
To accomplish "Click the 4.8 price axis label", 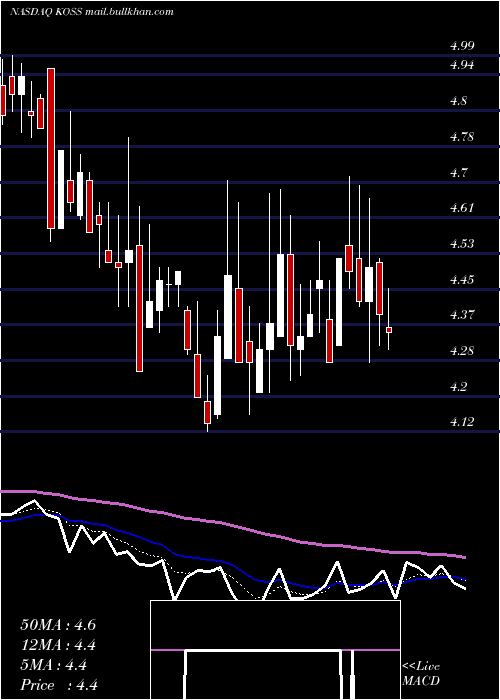I will (x=458, y=101).
